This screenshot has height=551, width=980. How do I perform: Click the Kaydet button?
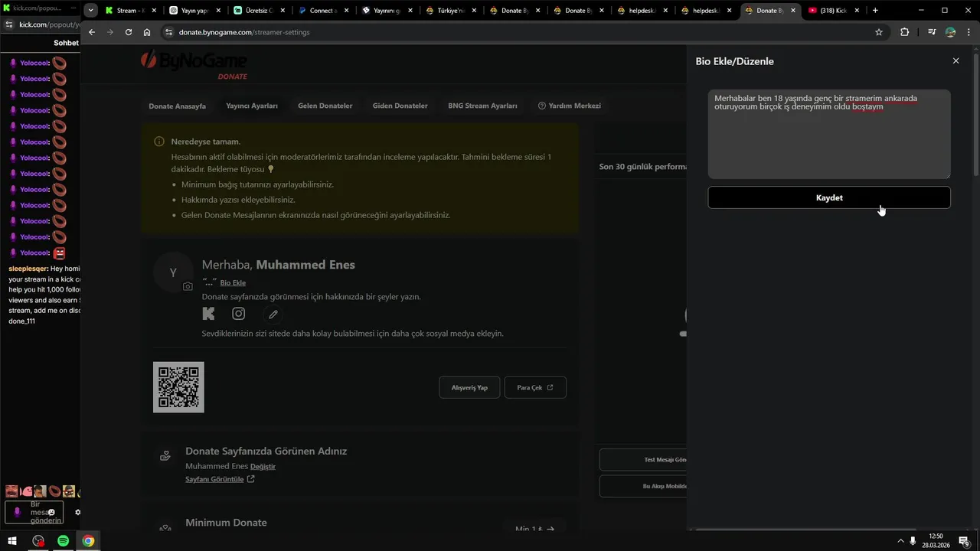click(829, 197)
